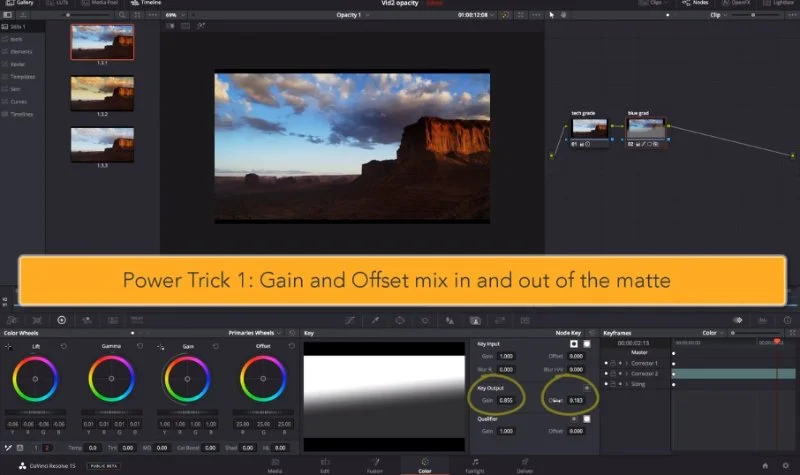Open the Opacity 1 clip name dropdown
The height and width of the screenshot is (475, 800).
(353, 15)
